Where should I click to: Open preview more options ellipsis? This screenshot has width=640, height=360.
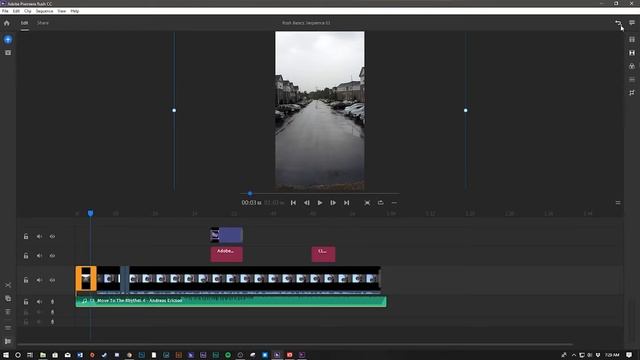[x=394, y=203]
